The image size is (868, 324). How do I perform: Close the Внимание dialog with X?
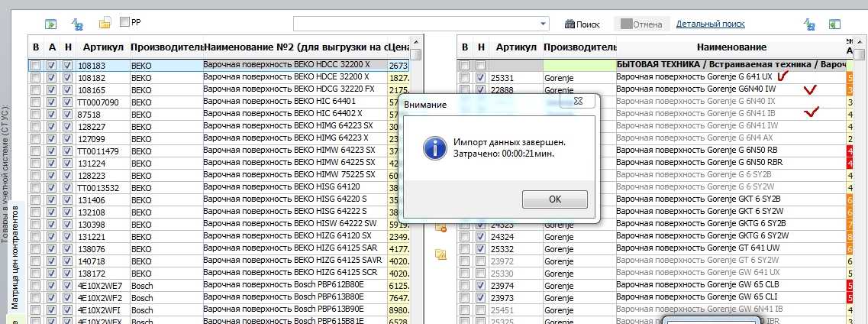(x=579, y=102)
